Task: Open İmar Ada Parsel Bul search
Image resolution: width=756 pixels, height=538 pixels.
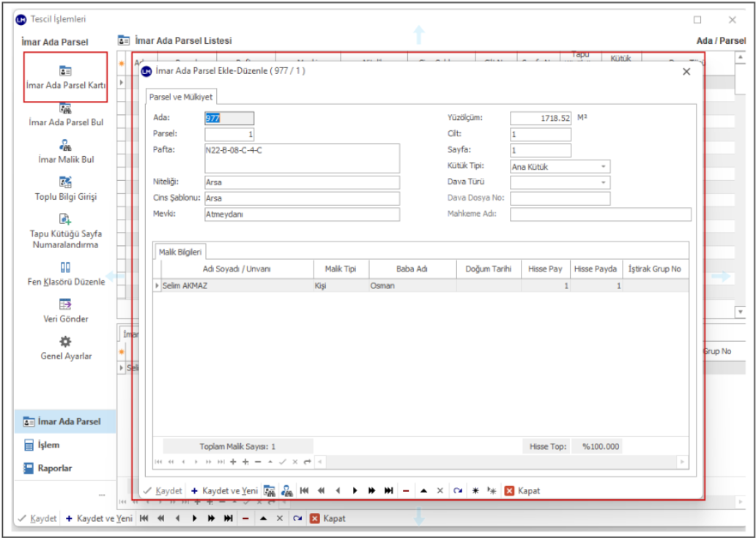Action: [65, 115]
